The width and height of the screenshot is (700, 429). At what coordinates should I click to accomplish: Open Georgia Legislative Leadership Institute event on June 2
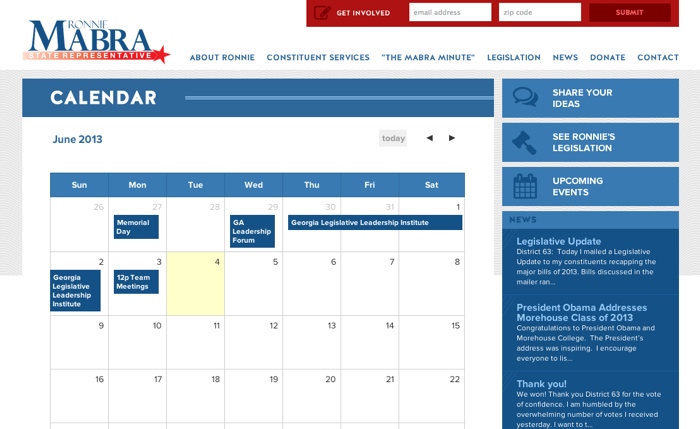point(75,291)
